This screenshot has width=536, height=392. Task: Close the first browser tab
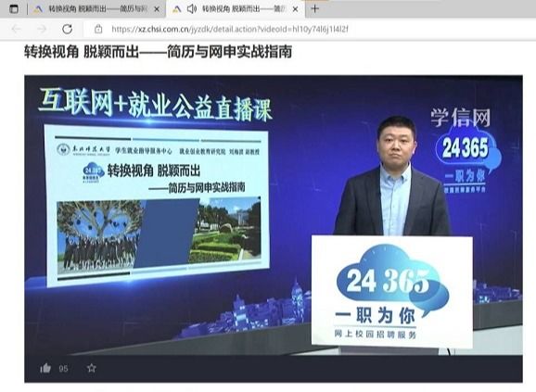tap(157, 9)
